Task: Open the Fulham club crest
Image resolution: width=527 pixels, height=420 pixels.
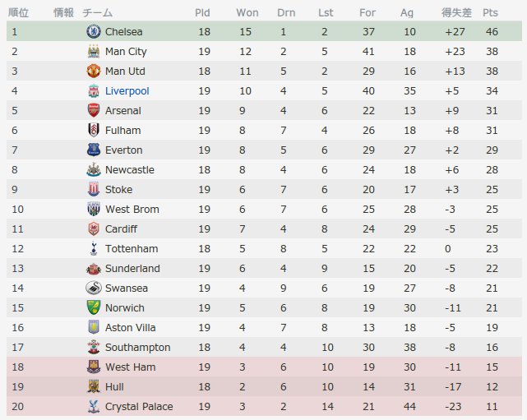Action: click(x=94, y=131)
